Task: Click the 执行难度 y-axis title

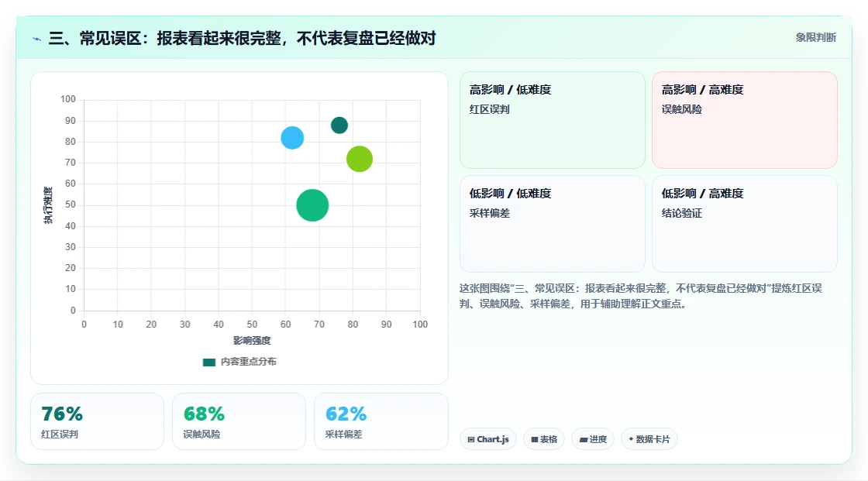Action: coord(48,205)
